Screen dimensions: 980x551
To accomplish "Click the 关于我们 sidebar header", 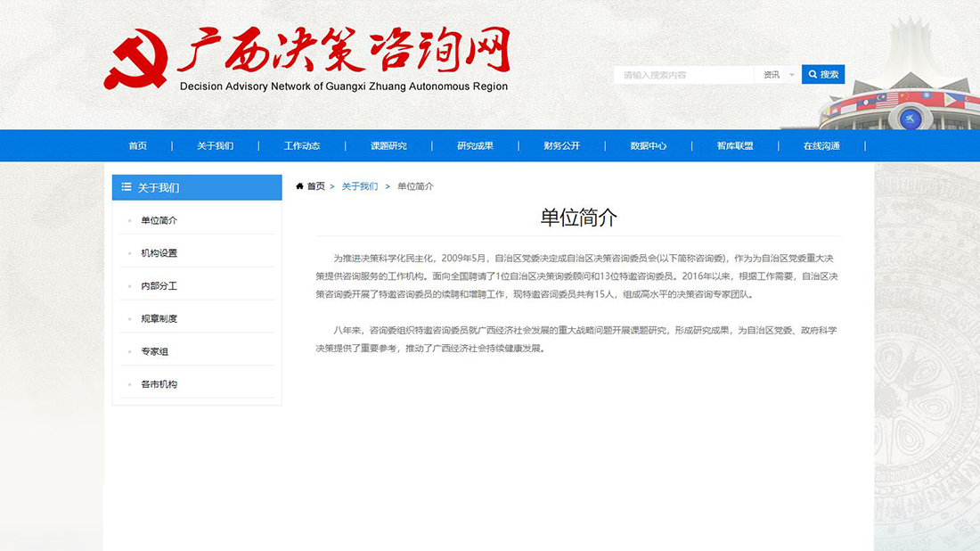I will 197,187.
